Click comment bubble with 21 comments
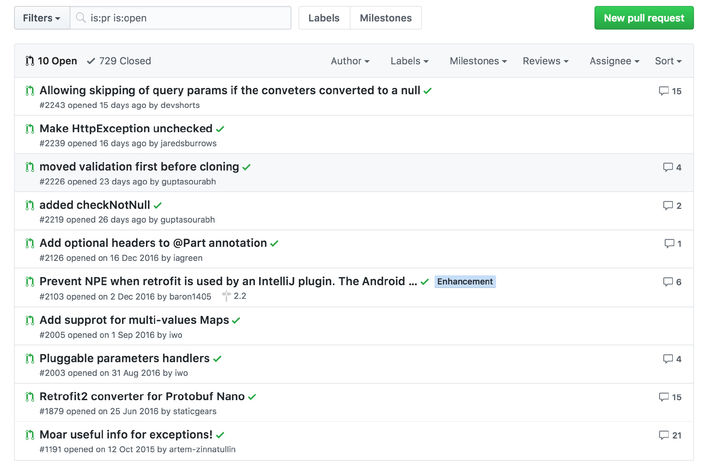Viewport: 720px width, 474px height. coord(664,435)
